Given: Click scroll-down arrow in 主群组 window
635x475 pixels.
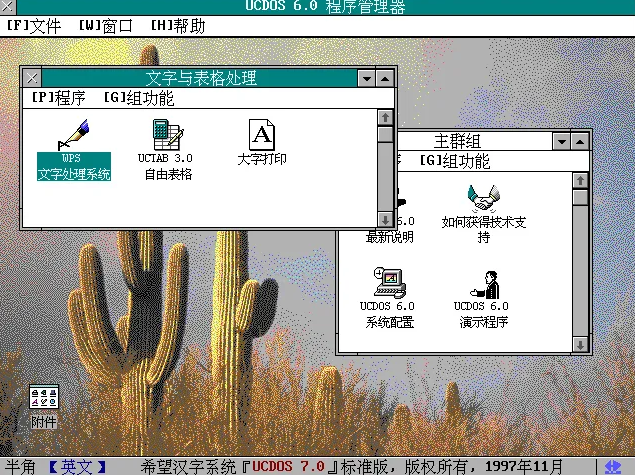Looking at the screenshot, I should tap(580, 345).
